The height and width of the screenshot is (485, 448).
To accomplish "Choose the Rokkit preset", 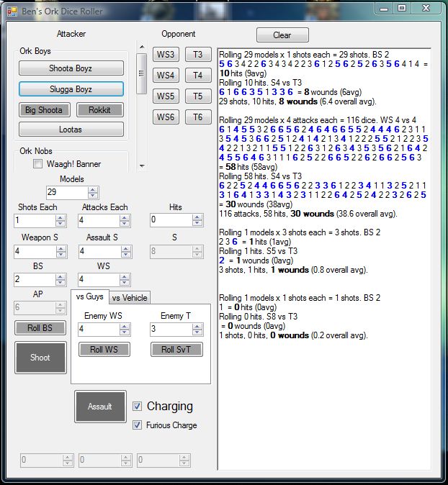I will (99, 110).
